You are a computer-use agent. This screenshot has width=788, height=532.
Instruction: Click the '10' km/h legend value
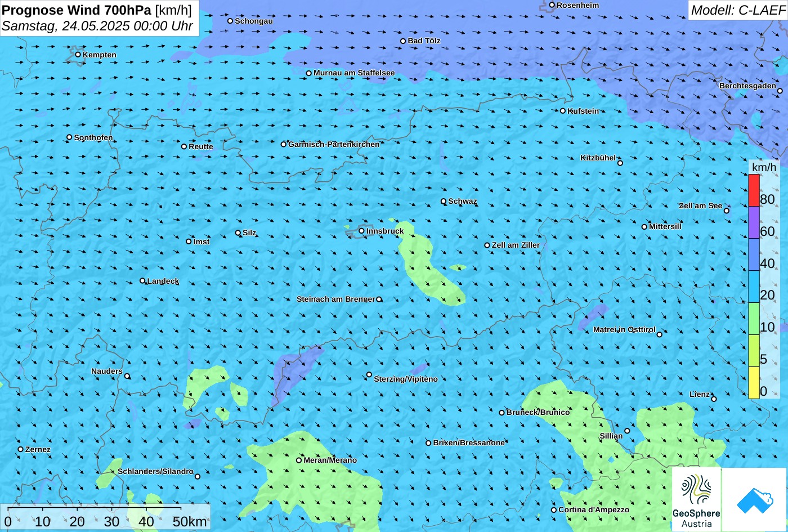767,327
